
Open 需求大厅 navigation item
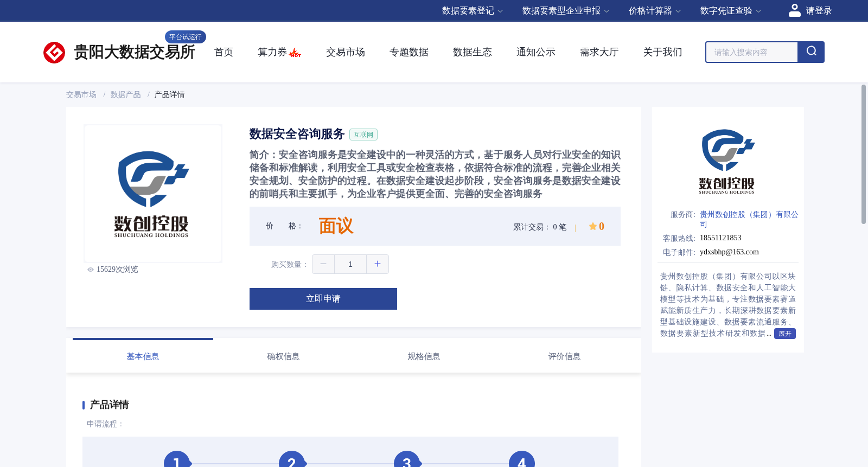[599, 52]
